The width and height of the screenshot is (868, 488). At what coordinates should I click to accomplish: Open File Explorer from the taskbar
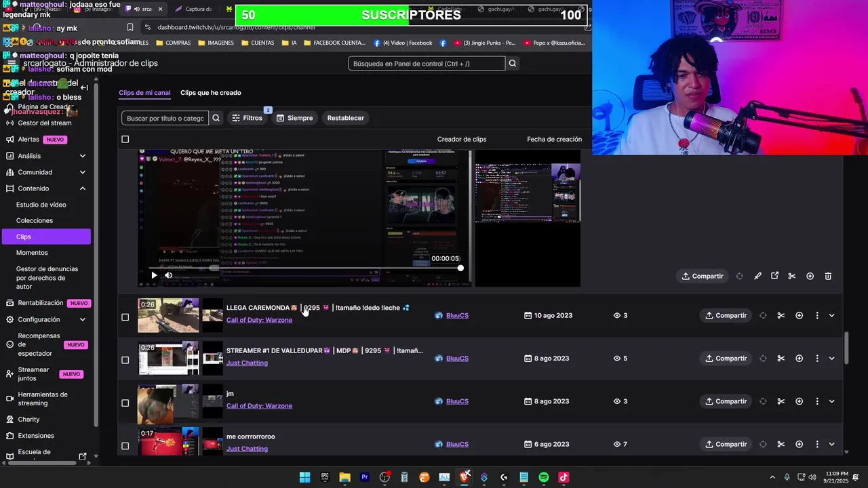pyautogui.click(x=344, y=477)
